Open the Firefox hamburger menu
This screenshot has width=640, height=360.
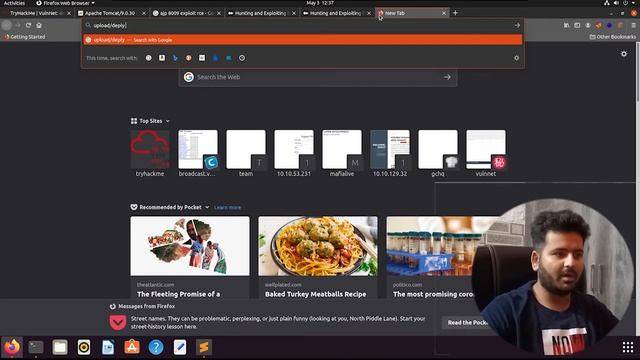point(633,25)
